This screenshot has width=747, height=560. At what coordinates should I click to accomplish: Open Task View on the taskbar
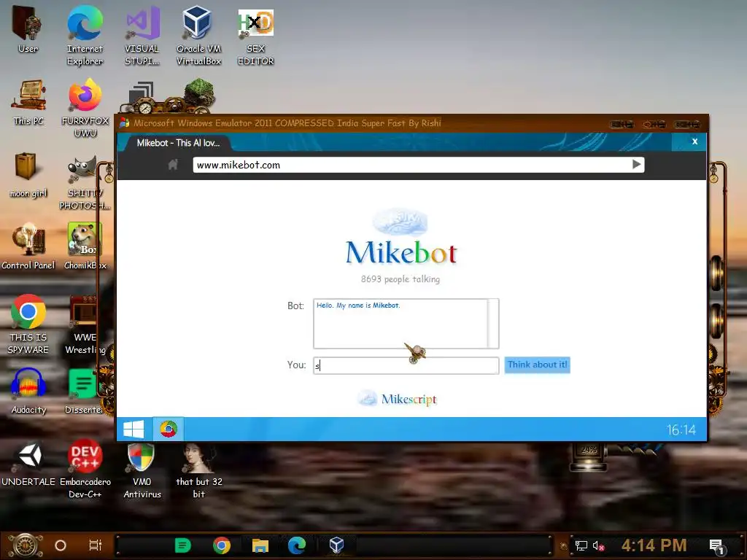[x=96, y=545]
